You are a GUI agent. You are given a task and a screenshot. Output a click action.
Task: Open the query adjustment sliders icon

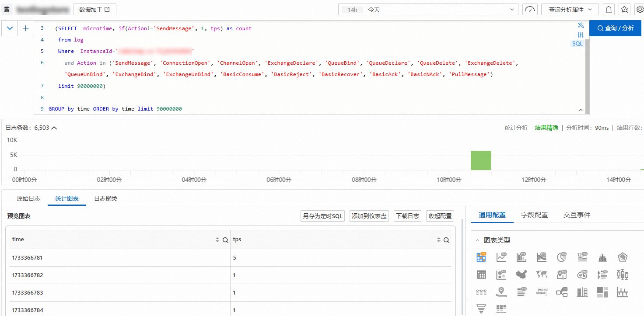coord(581,35)
